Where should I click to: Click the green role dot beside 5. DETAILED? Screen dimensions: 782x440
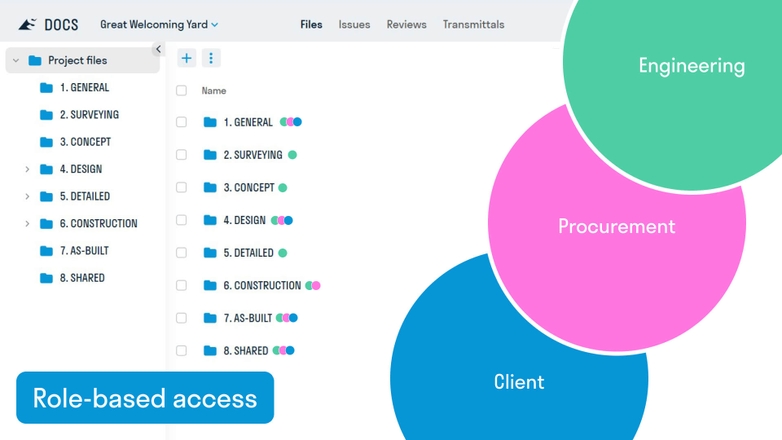click(x=283, y=253)
